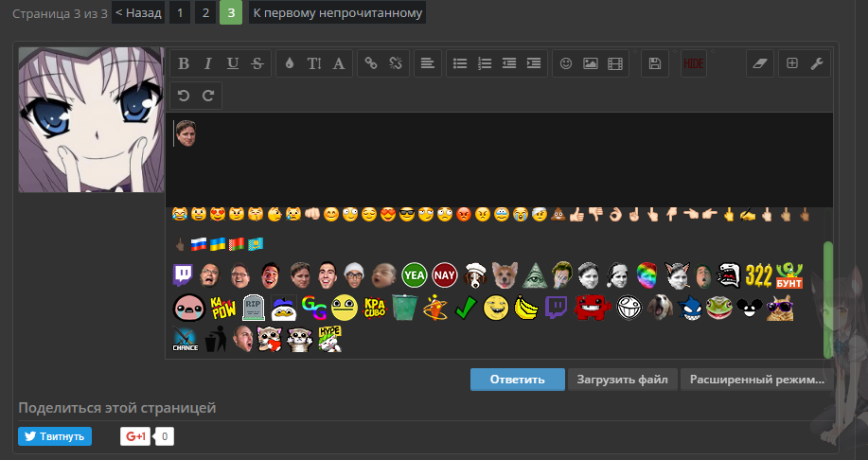
Task: Click inside the message text editor
Action: [x=499, y=160]
